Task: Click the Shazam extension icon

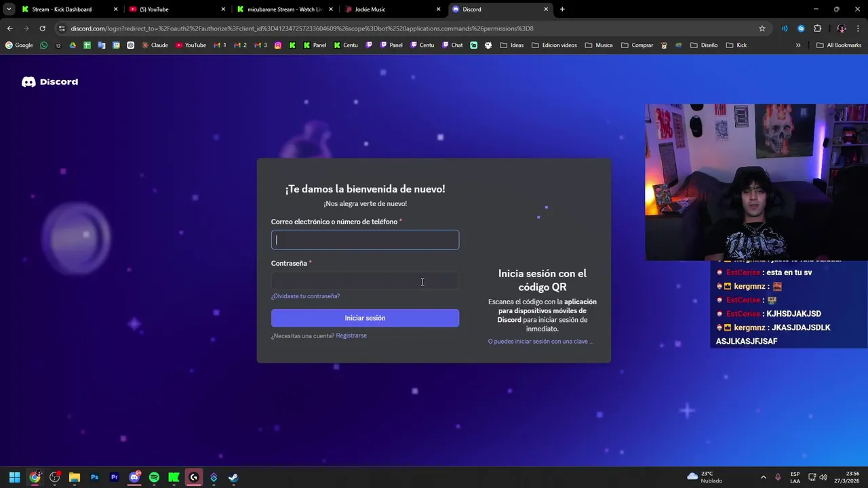Action: (x=801, y=28)
